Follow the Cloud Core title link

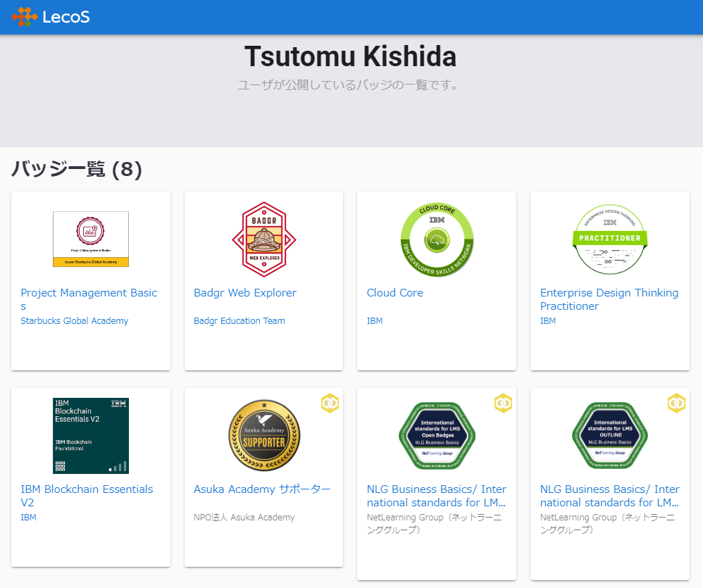click(x=395, y=293)
